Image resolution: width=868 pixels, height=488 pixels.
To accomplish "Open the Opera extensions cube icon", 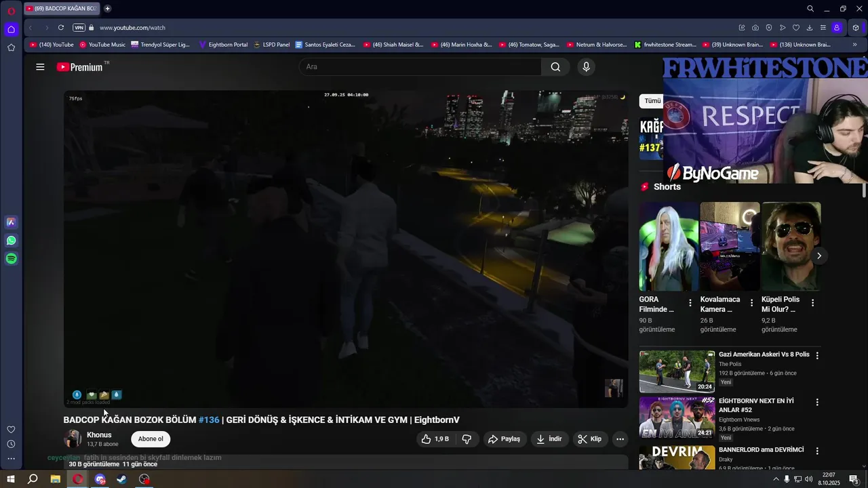I will [x=856, y=28].
